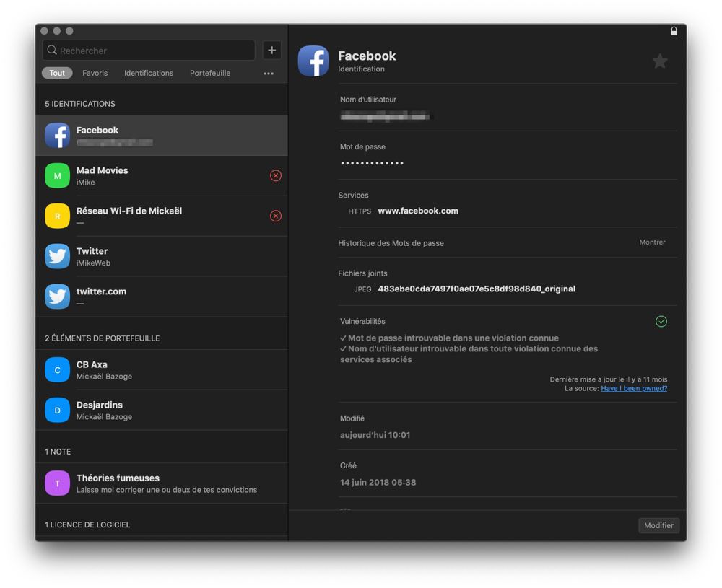The image size is (722, 588).
Task: Select the Desjardins wallet item
Action: point(162,410)
